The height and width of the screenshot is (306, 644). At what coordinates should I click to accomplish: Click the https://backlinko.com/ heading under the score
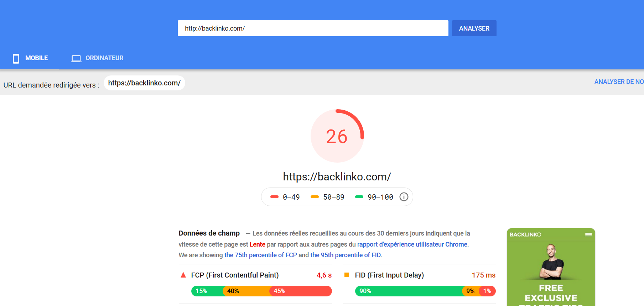click(x=337, y=177)
